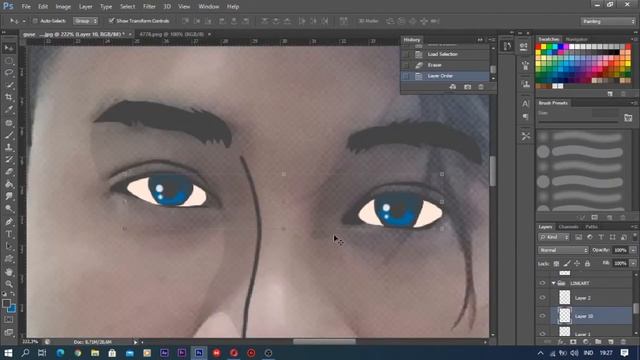Image resolution: width=640 pixels, height=360 pixels.
Task: Open the Layers panel flyout menu
Action: pyautogui.click(x=634, y=227)
